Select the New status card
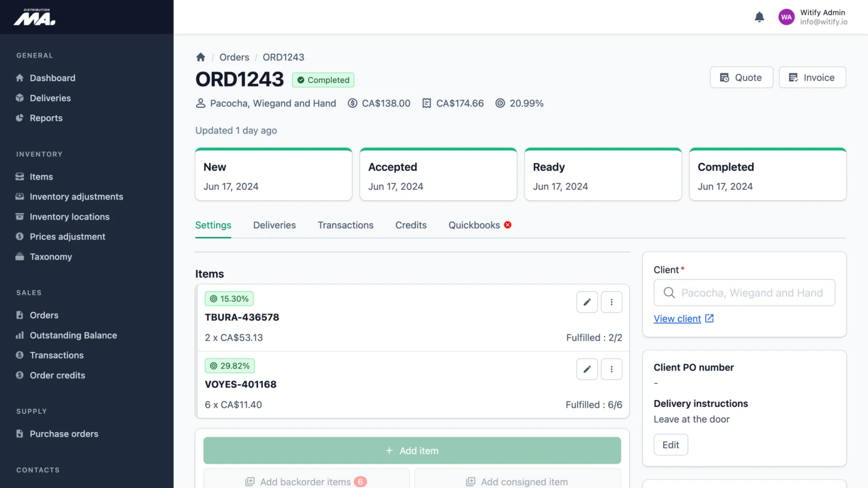 [274, 174]
